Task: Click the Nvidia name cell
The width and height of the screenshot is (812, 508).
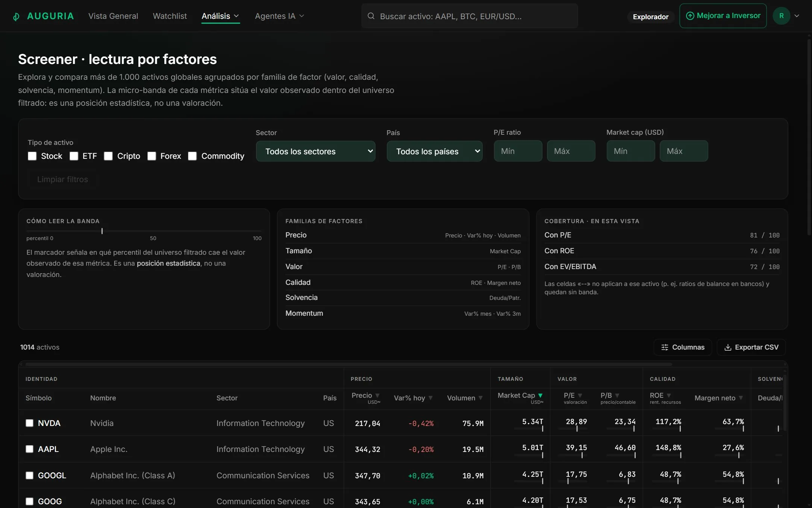Action: [x=102, y=423]
